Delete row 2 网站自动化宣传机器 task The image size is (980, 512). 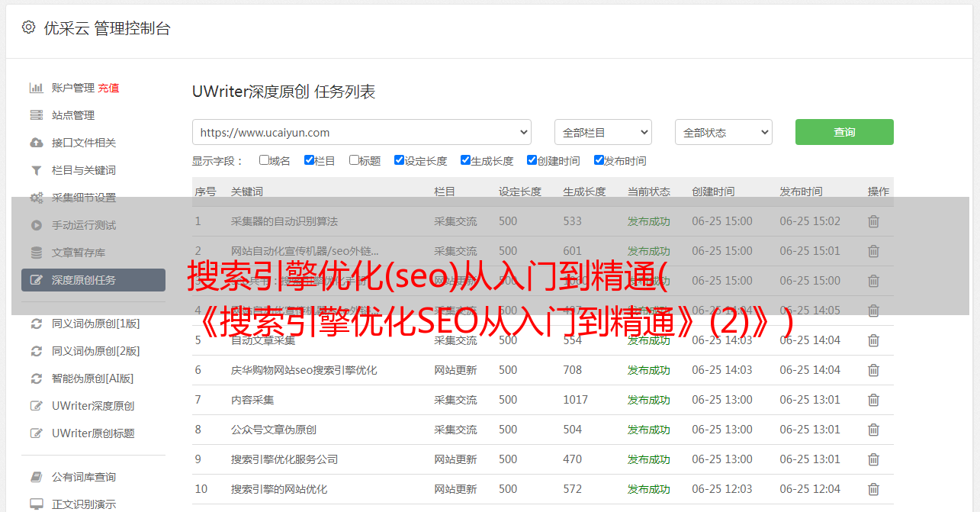point(873,251)
